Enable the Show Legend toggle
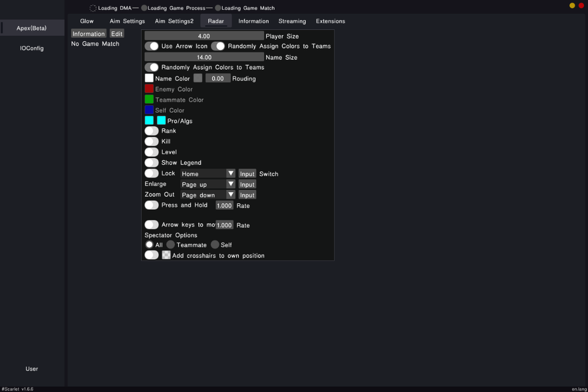Viewport: 588px width, 392px height. 152,162
